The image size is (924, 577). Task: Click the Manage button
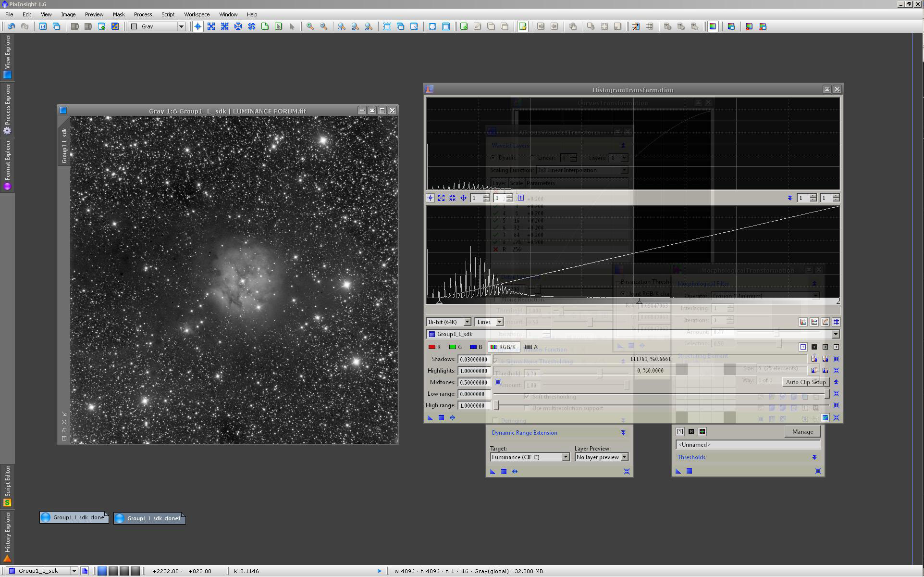[802, 432]
